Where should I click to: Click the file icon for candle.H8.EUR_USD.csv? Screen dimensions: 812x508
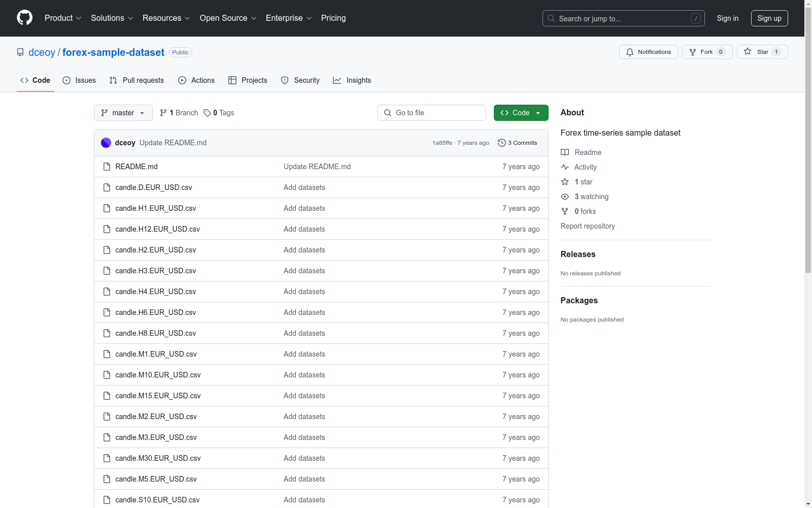tap(107, 333)
